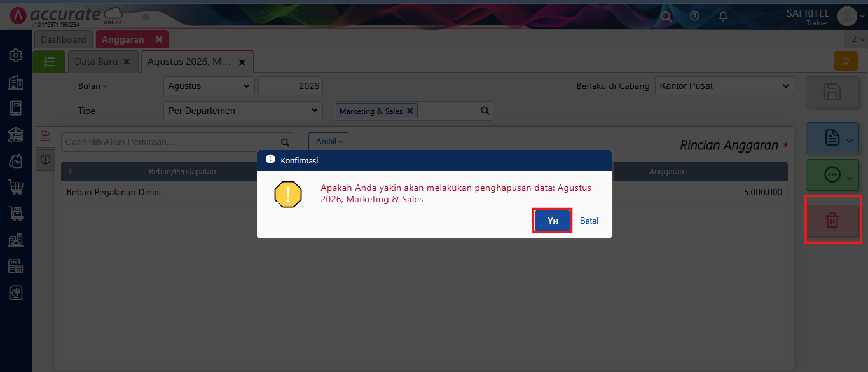
Task: Click the green list view icon
Action: click(x=49, y=62)
